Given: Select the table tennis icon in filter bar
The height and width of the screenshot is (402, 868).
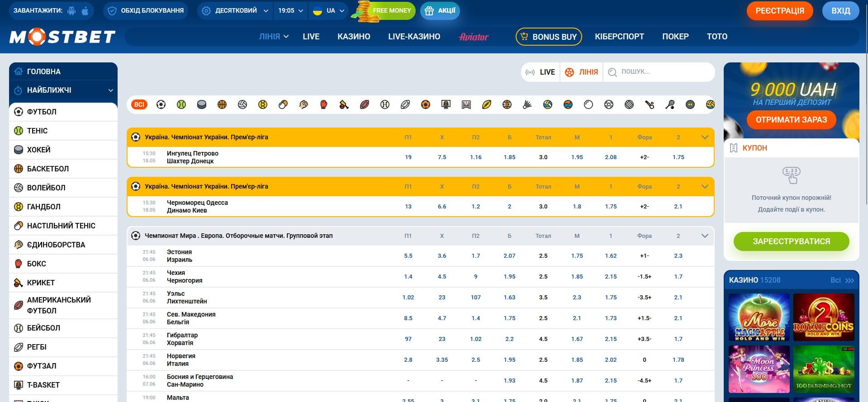Looking at the screenshot, I should coord(283,104).
